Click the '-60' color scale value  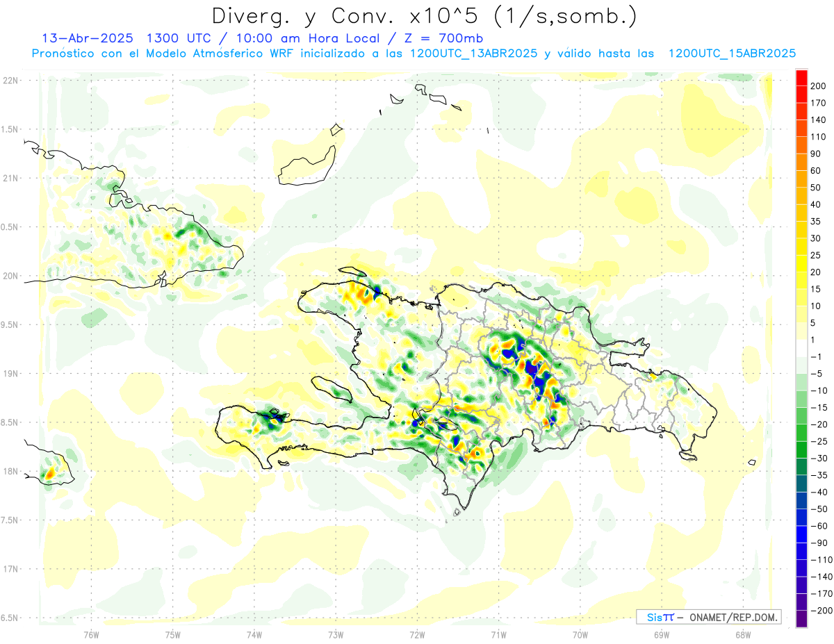pyautogui.click(x=819, y=526)
